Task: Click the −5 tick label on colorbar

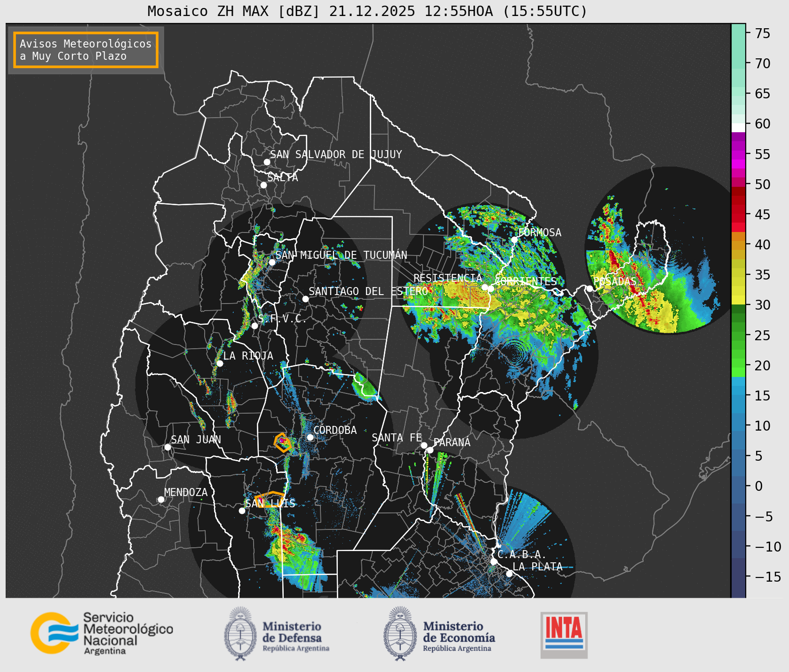Action: tap(764, 516)
